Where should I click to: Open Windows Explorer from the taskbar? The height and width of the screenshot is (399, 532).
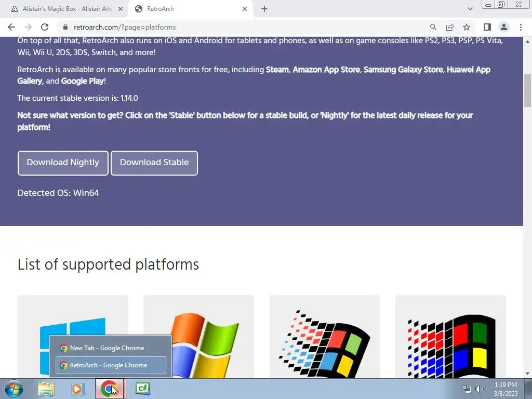point(46,389)
